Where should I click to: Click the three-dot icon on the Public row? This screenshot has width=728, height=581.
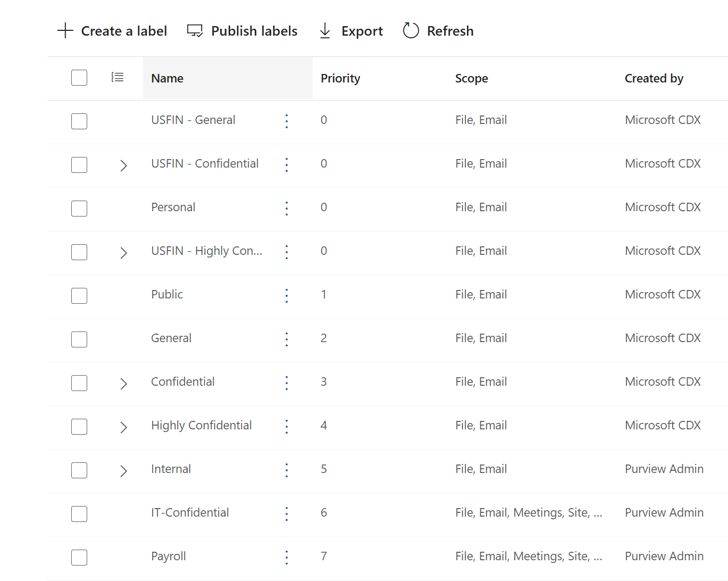[x=287, y=296]
